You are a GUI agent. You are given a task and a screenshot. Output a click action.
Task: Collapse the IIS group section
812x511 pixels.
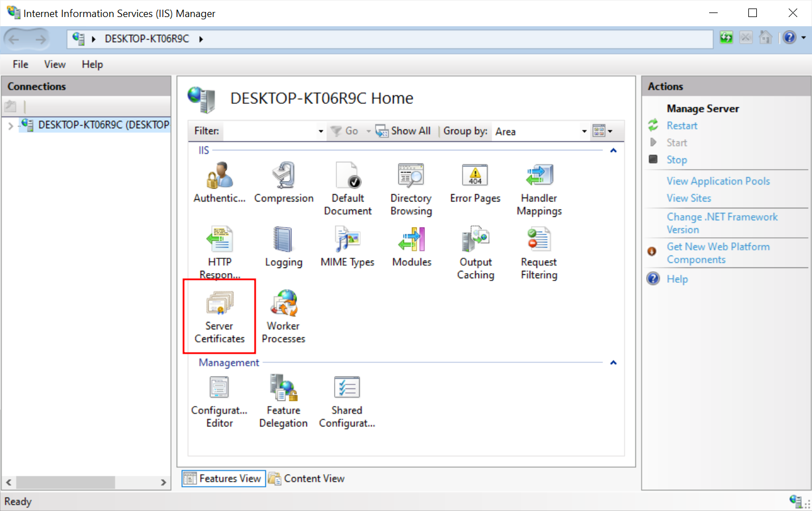[613, 150]
